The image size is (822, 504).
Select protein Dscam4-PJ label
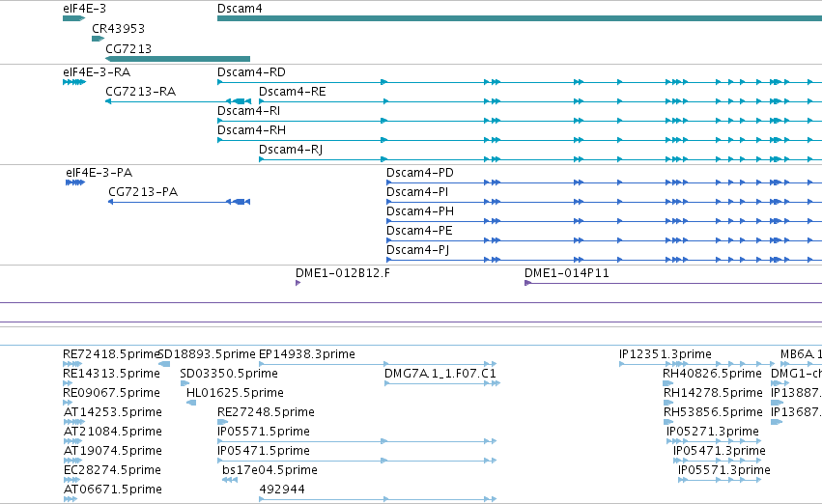418,250
